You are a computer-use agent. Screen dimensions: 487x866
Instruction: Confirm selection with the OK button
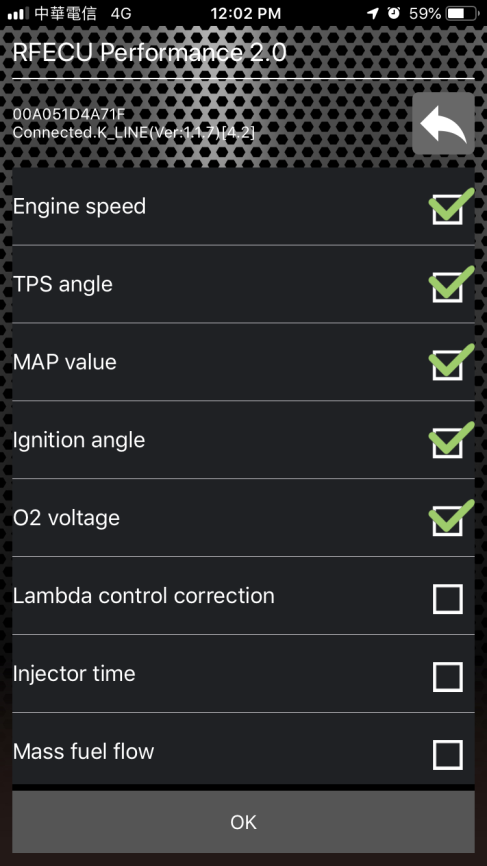click(x=244, y=822)
